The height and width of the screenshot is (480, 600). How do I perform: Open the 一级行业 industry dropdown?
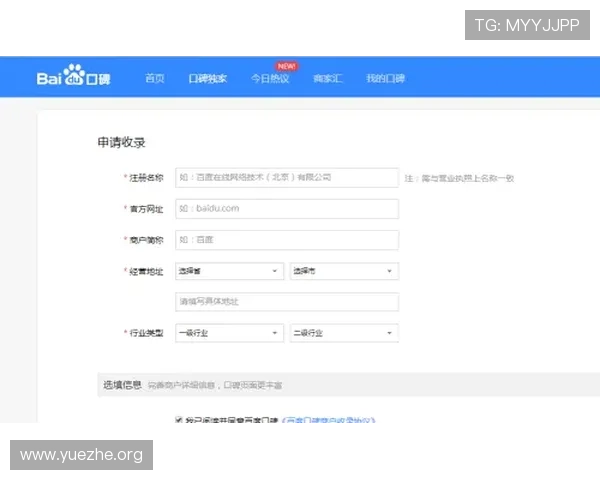(230, 333)
